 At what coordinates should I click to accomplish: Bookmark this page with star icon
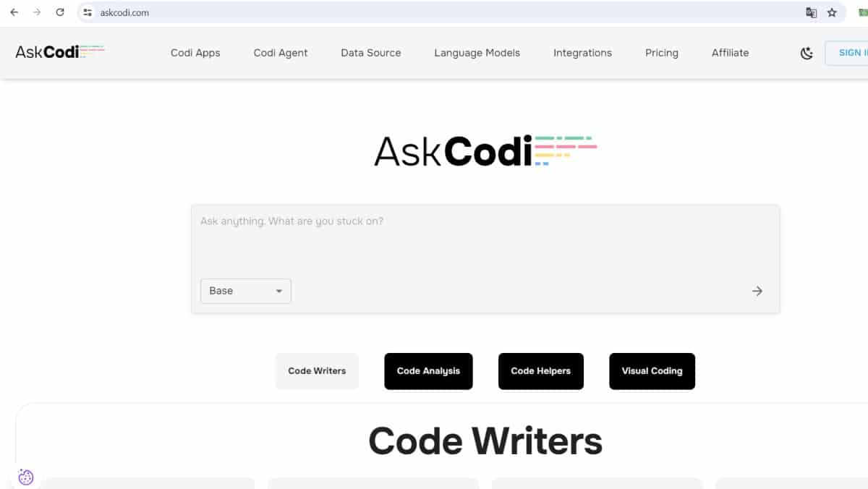coord(832,12)
